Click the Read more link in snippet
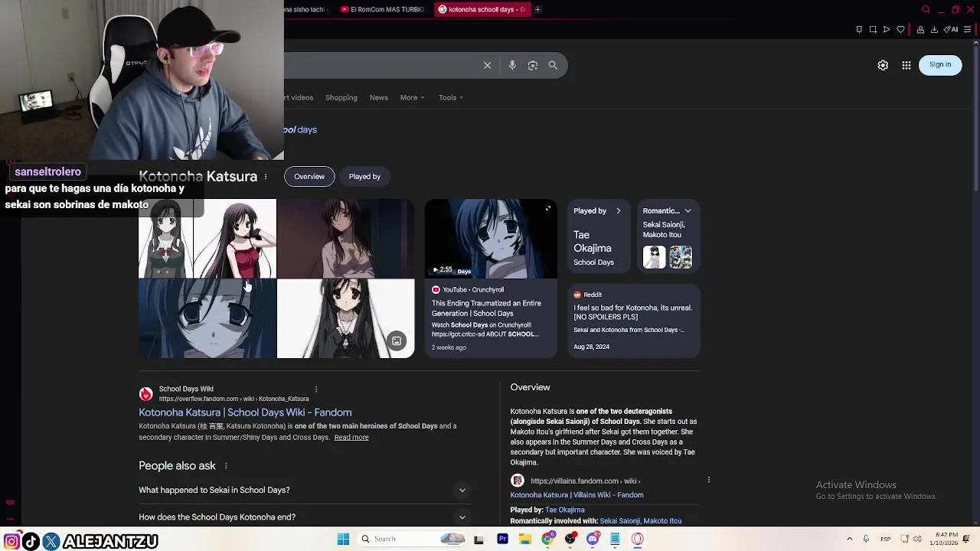This screenshot has height=551, width=980. coord(351,438)
